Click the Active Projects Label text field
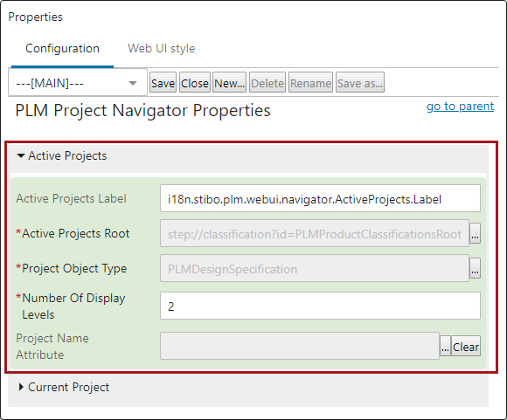The width and height of the screenshot is (507, 420). [320, 198]
